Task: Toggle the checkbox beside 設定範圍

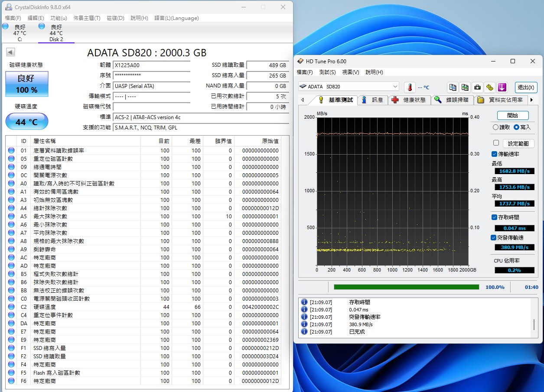Action: pos(496,143)
